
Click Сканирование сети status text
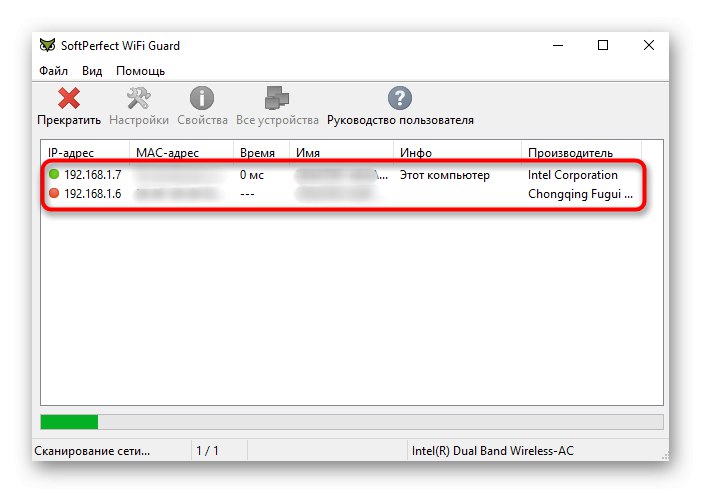[92, 451]
